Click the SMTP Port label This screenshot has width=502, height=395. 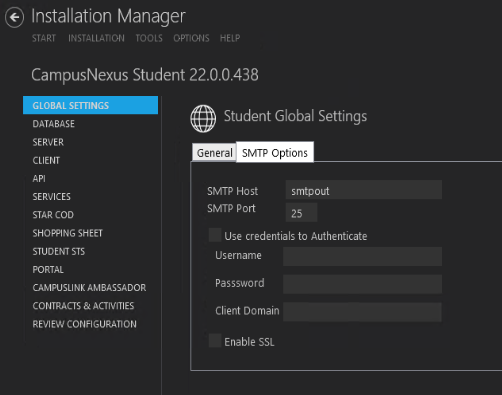tap(231, 208)
